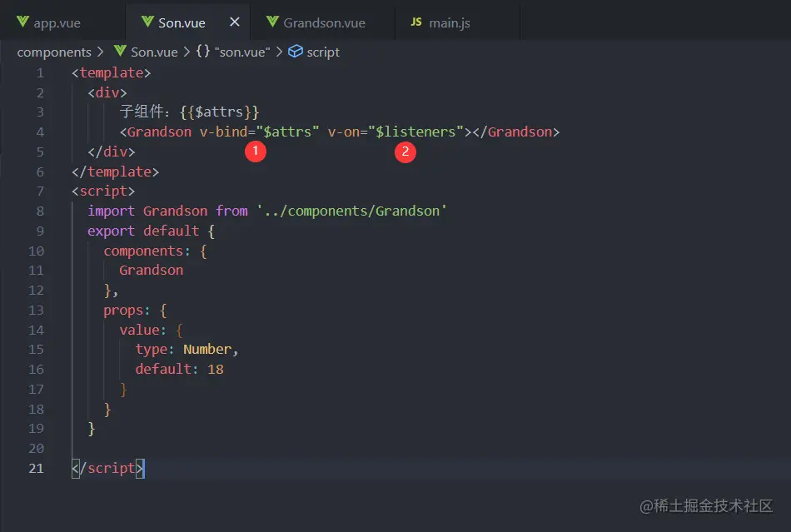The width and height of the screenshot is (791, 532).
Task: Click the value: key on line 14
Action: (142, 330)
